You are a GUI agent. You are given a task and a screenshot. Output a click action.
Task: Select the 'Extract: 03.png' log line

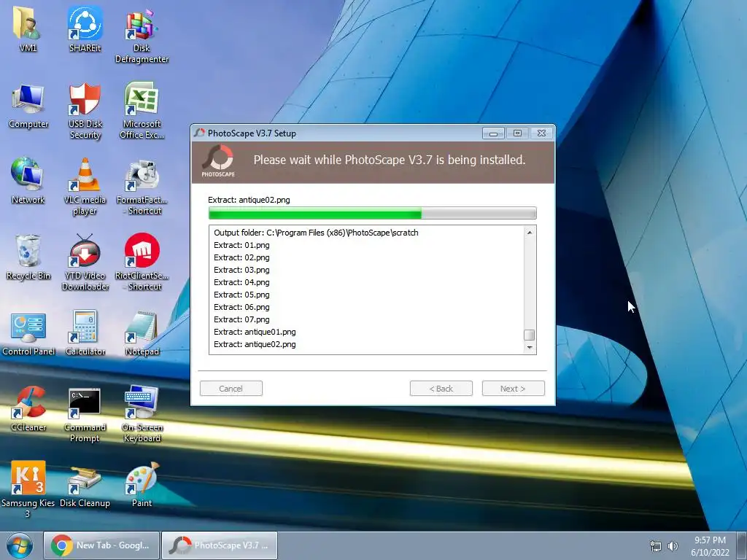(241, 270)
